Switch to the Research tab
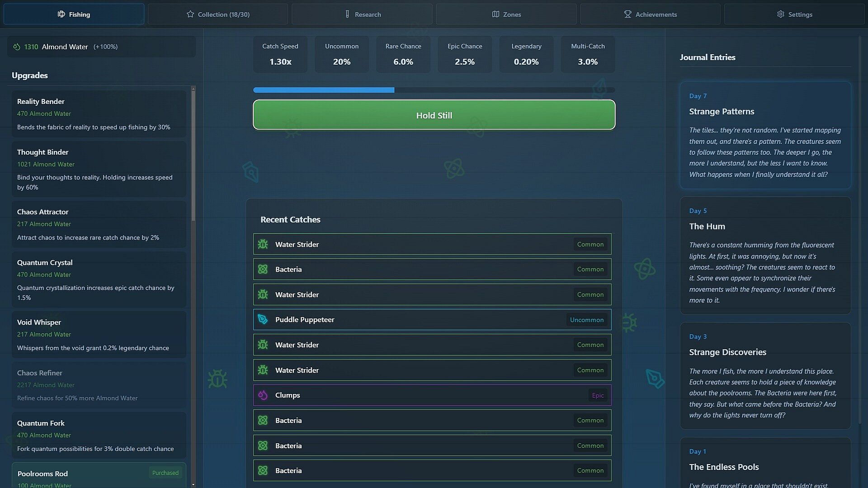868x488 pixels. 362,14
